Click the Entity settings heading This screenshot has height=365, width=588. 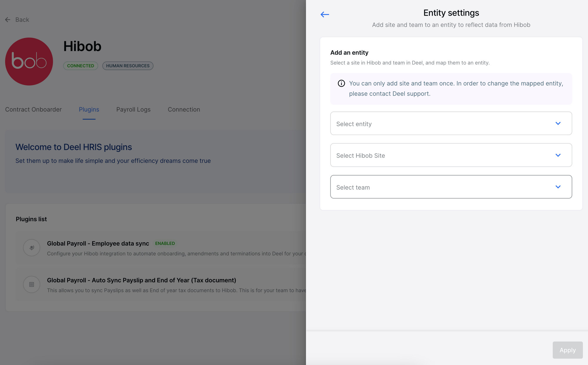[451, 13]
